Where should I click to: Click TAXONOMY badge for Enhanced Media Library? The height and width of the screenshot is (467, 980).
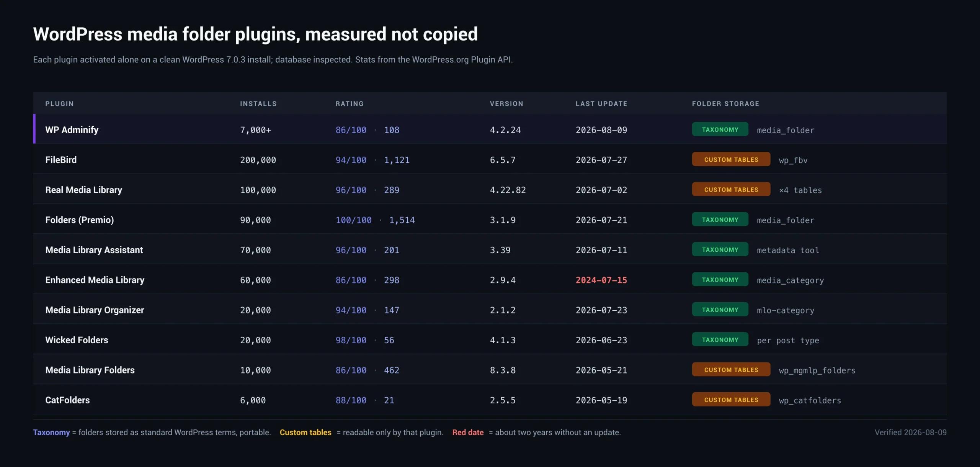click(x=720, y=280)
